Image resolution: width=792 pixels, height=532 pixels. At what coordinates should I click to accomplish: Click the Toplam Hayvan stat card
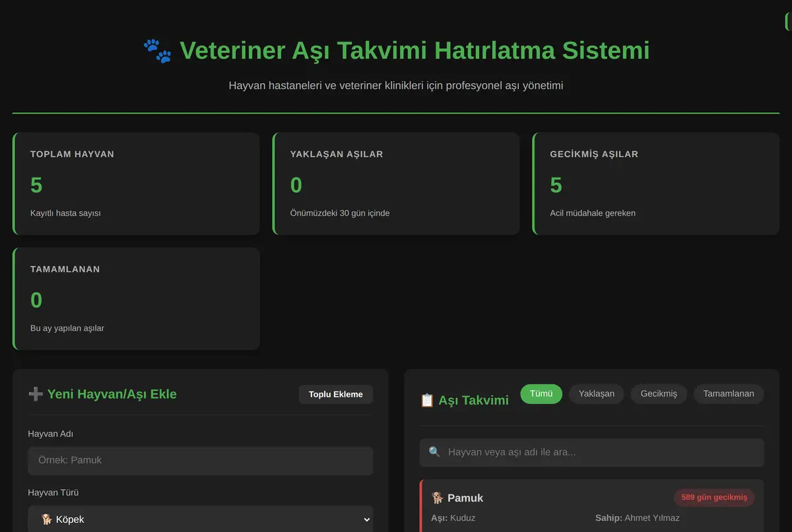point(136,183)
